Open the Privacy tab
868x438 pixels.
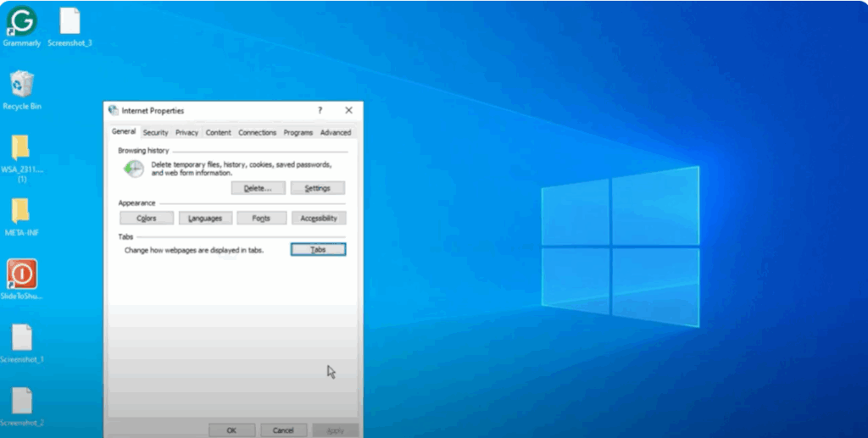click(x=186, y=133)
